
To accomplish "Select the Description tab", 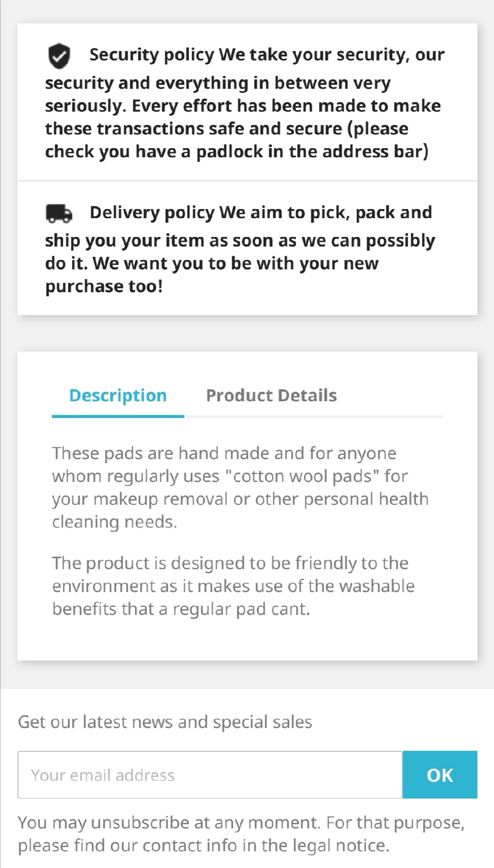I will click(x=118, y=395).
